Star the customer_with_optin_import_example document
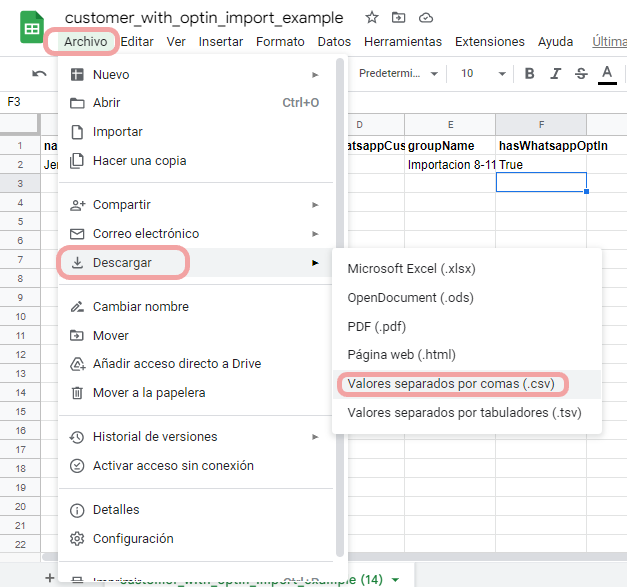 [371, 18]
